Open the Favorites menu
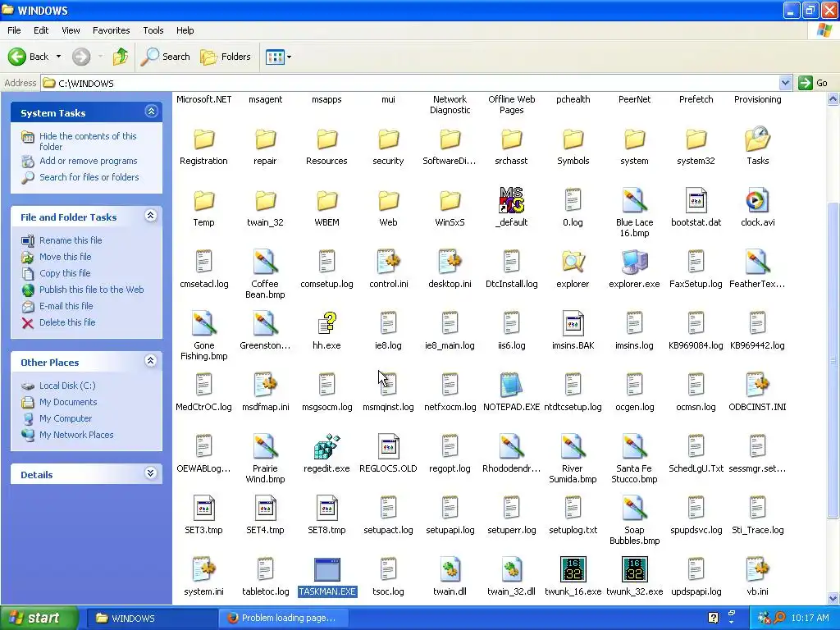The width and height of the screenshot is (840, 630). 112,30
